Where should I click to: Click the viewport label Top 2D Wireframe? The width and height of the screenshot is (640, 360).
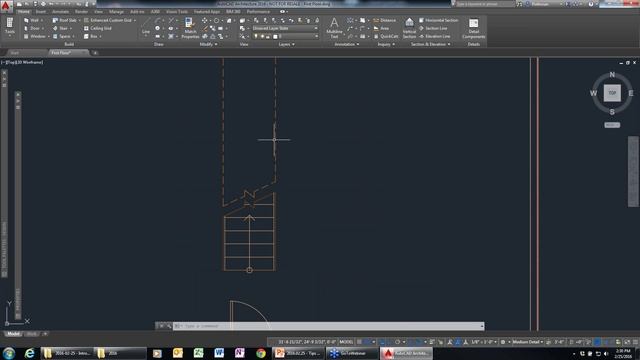coord(22,62)
